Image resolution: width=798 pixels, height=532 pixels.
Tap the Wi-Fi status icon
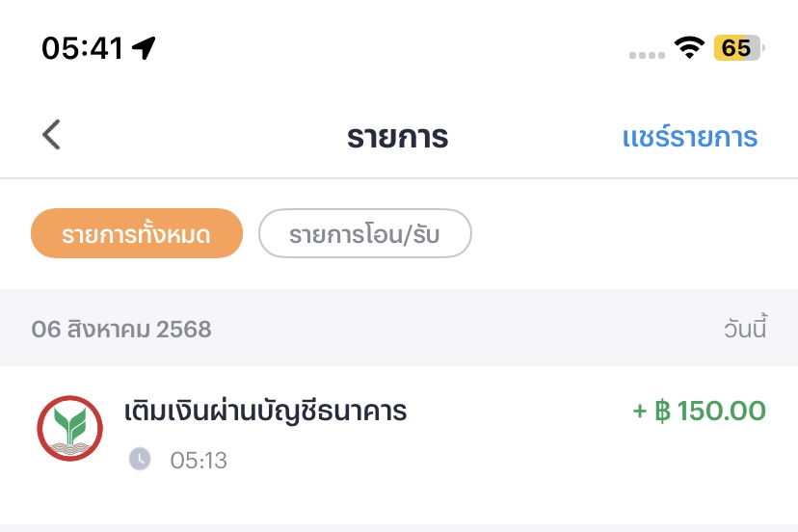coord(689,48)
